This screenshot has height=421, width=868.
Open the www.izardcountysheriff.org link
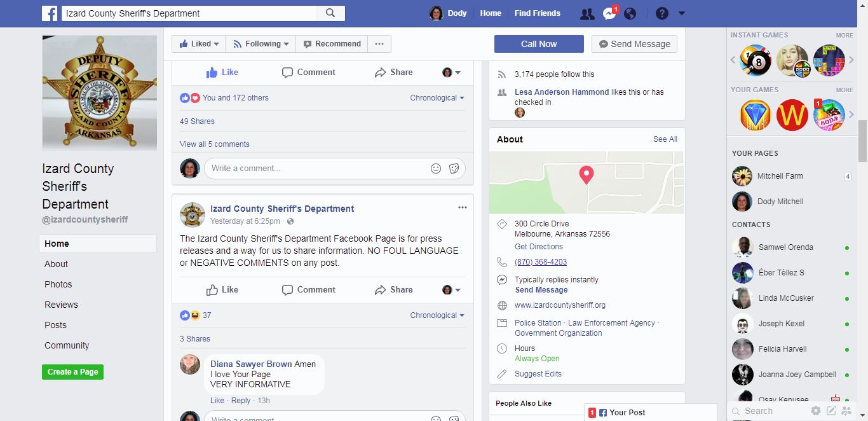click(x=560, y=305)
